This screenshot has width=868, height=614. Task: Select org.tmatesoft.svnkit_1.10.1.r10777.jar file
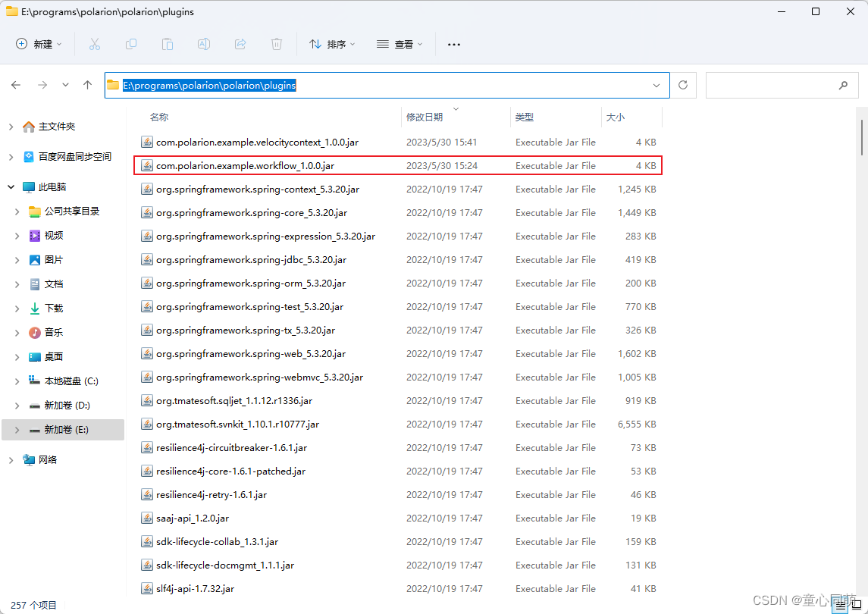237,424
